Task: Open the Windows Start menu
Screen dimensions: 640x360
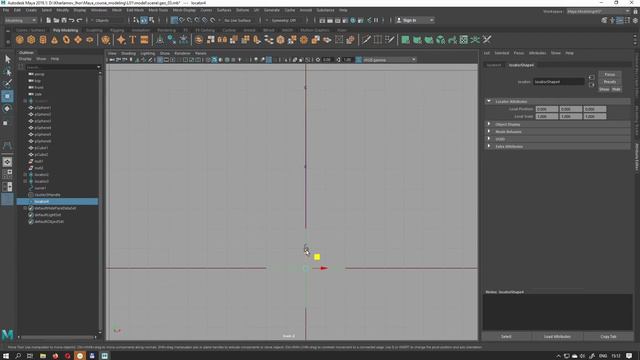Action: tap(6, 356)
